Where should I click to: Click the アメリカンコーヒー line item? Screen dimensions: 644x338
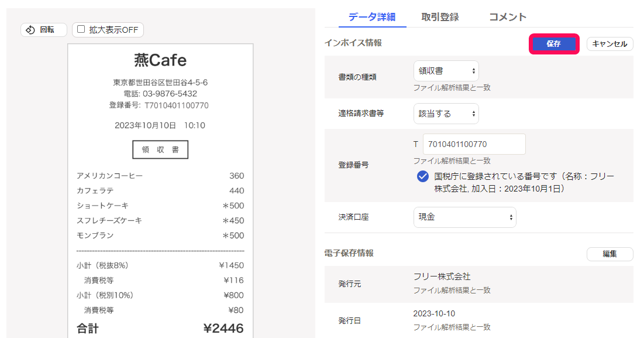160,176
